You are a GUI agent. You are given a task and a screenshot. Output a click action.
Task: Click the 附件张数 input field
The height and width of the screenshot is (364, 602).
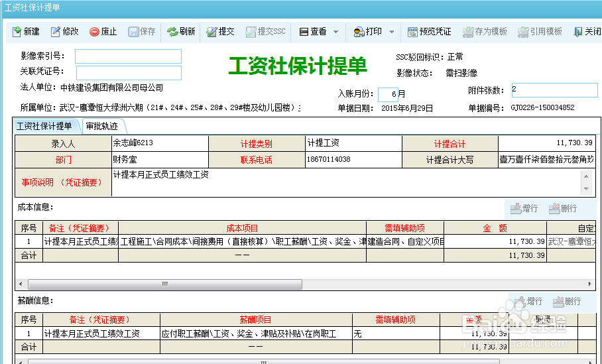click(x=554, y=90)
